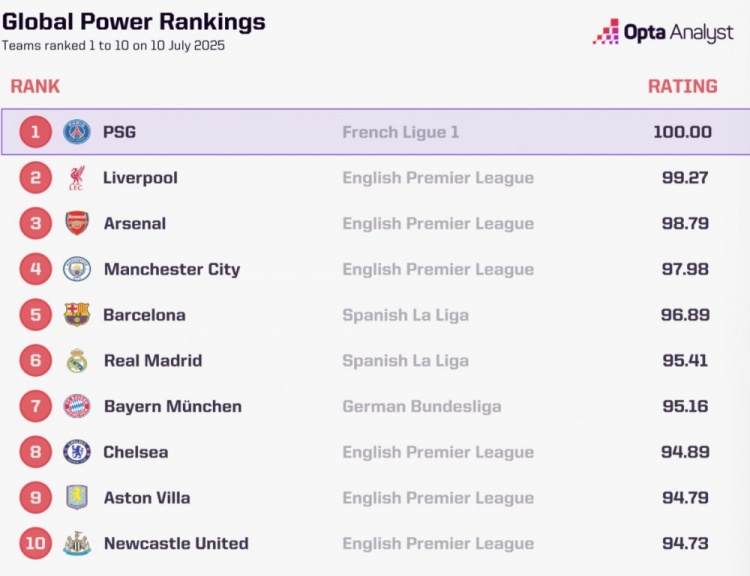Click the French Ligue 1 league label

pyautogui.click(x=401, y=132)
